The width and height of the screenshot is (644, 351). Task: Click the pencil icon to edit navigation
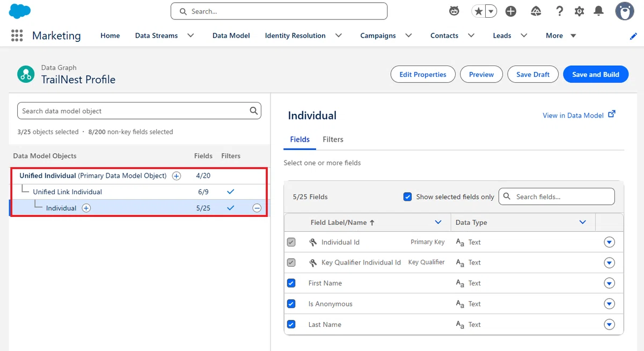(x=633, y=36)
